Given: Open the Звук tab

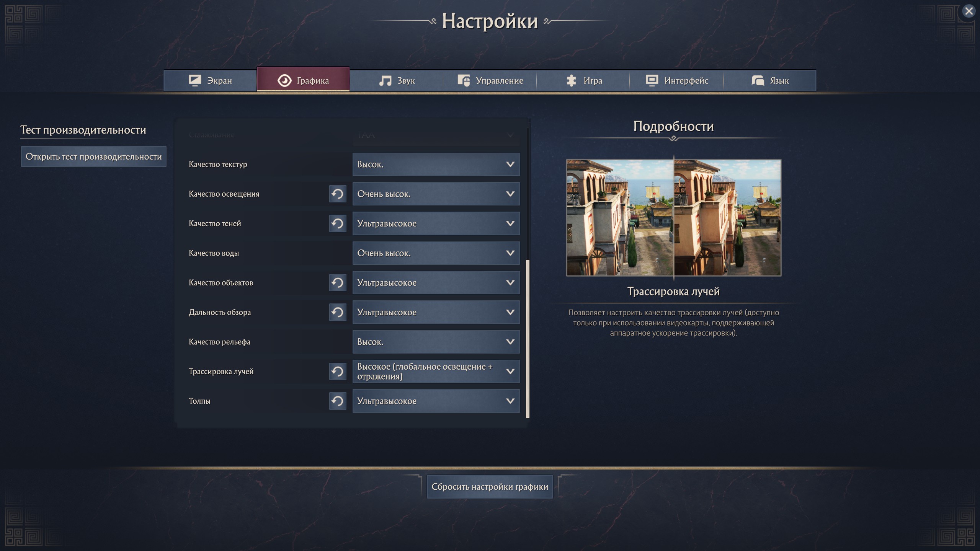Looking at the screenshot, I should point(397,81).
